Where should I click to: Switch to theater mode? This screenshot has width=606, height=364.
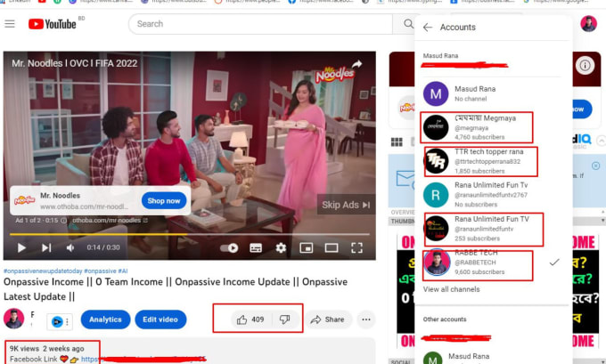(x=332, y=247)
